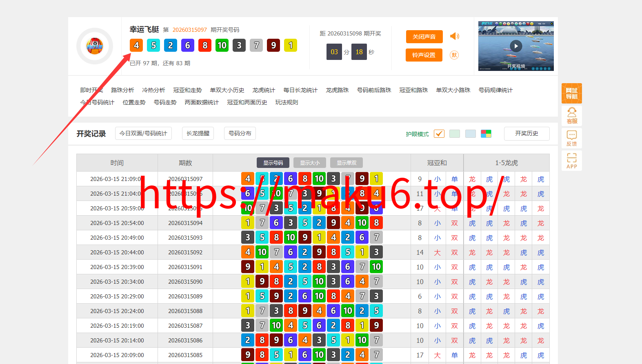Click header ball number 9
The image size is (642, 364).
point(273,45)
